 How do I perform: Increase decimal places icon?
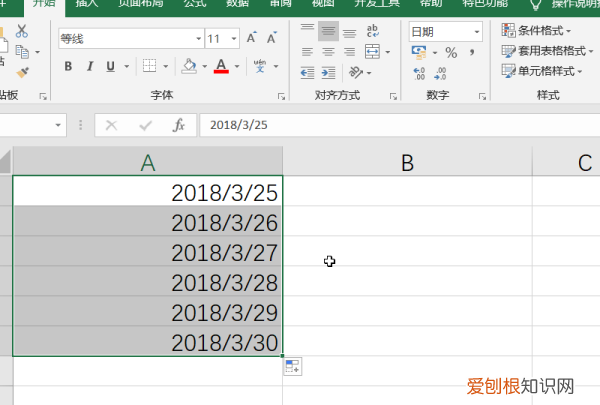click(x=419, y=73)
